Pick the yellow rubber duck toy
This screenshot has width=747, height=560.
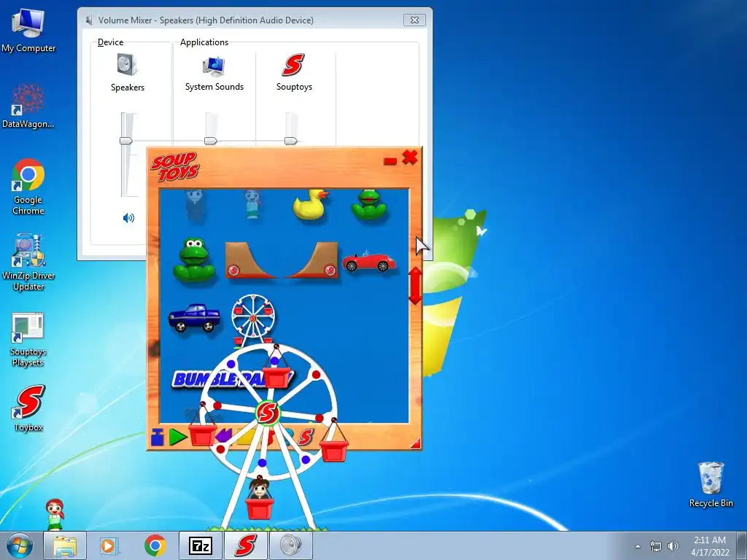coord(310,204)
